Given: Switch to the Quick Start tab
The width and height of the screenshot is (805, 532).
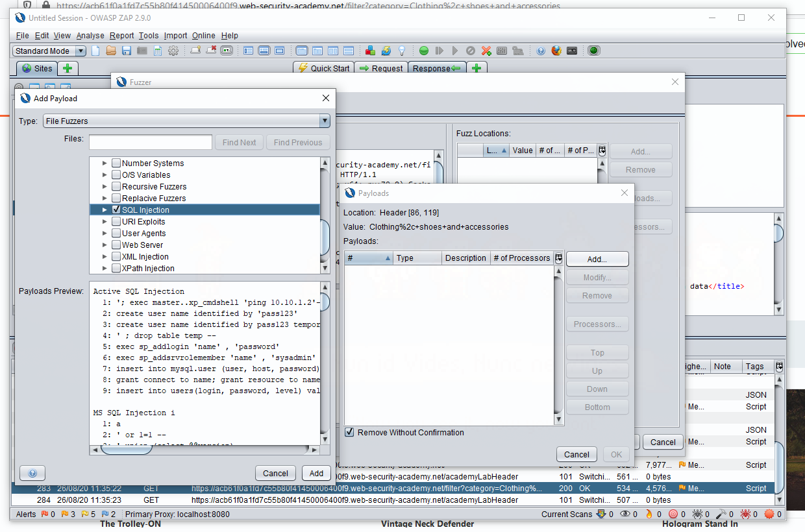Looking at the screenshot, I should [x=323, y=68].
